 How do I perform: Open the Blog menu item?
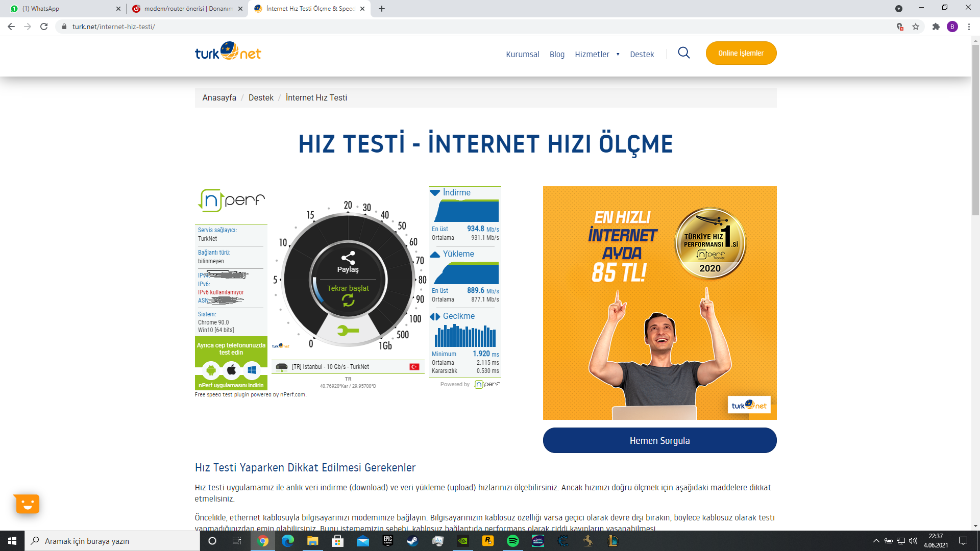coord(557,54)
